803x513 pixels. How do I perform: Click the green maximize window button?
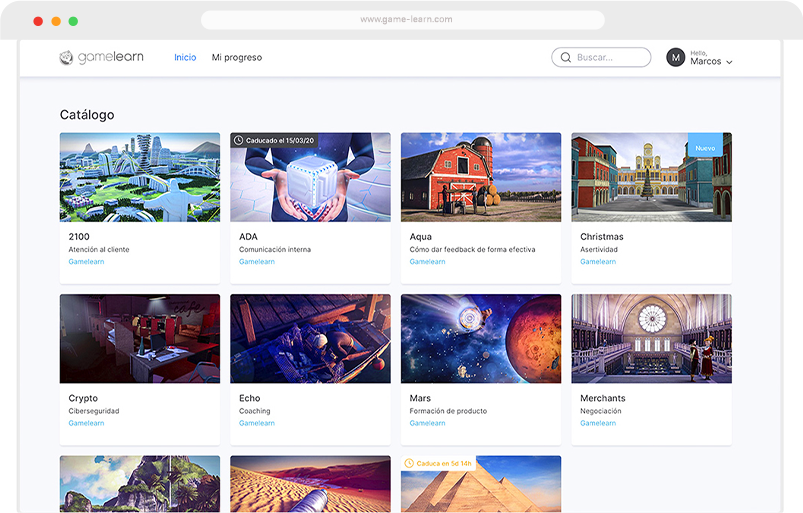(x=73, y=21)
